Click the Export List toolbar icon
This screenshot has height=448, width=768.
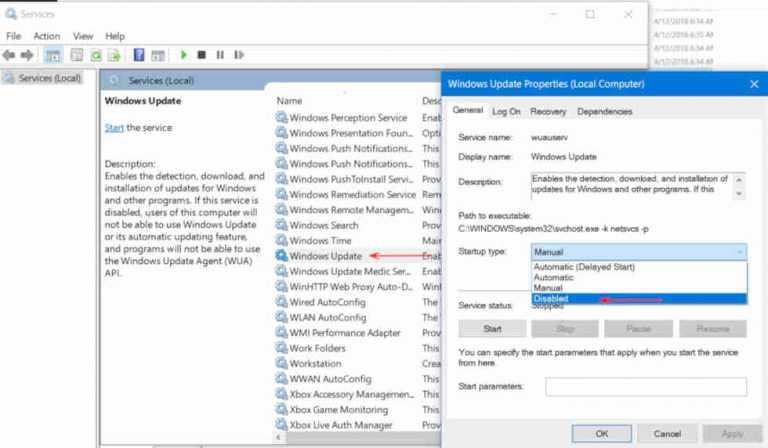114,55
